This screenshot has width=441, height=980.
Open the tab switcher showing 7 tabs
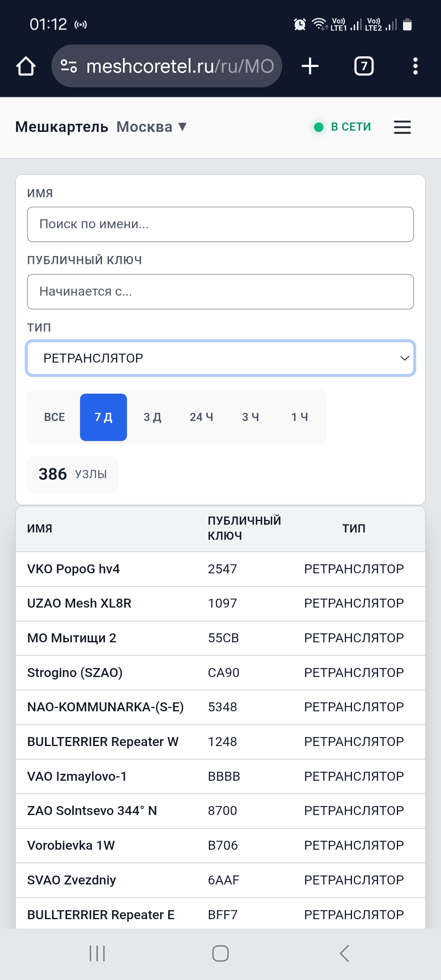364,66
